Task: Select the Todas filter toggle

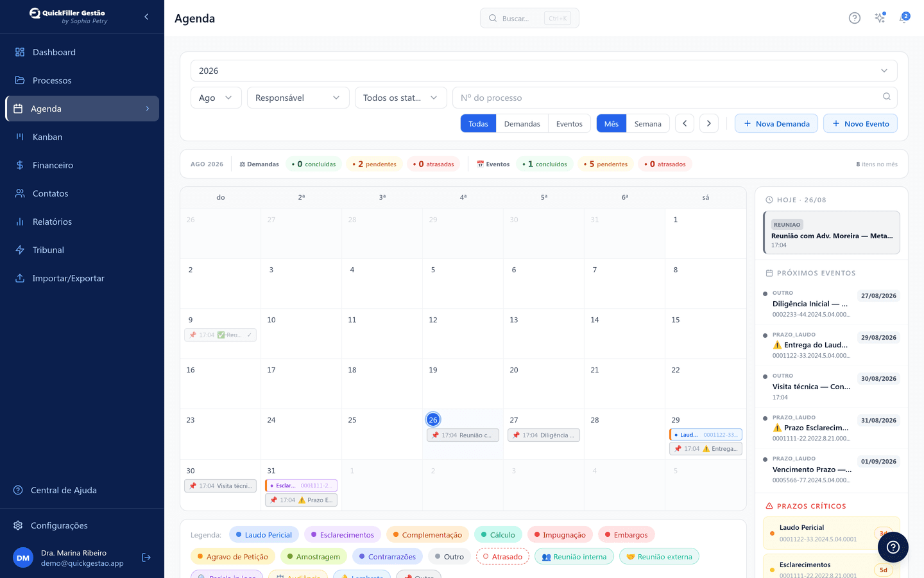Action: pyautogui.click(x=478, y=123)
